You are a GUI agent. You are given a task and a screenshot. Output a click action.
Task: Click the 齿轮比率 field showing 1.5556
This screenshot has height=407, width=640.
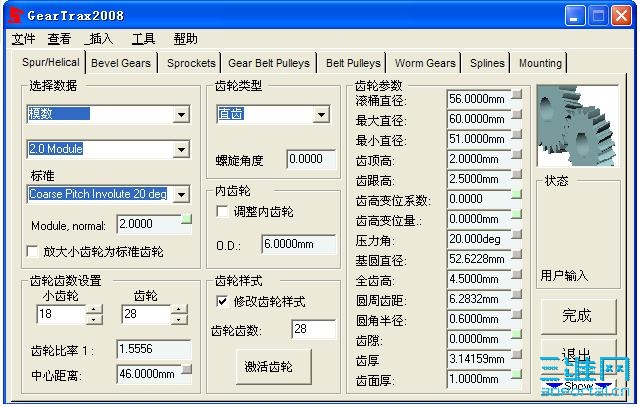point(153,349)
